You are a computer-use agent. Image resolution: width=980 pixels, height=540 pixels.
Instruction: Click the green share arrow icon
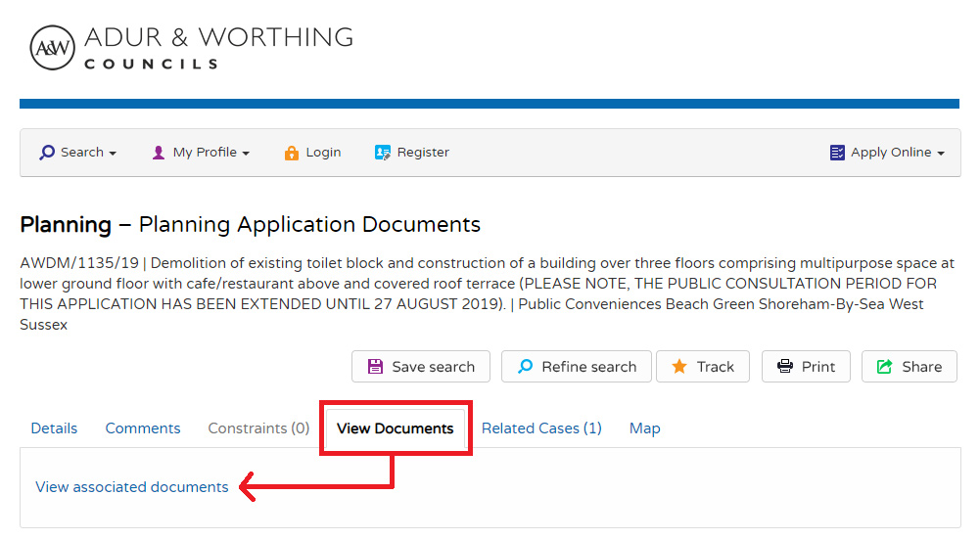coord(884,367)
